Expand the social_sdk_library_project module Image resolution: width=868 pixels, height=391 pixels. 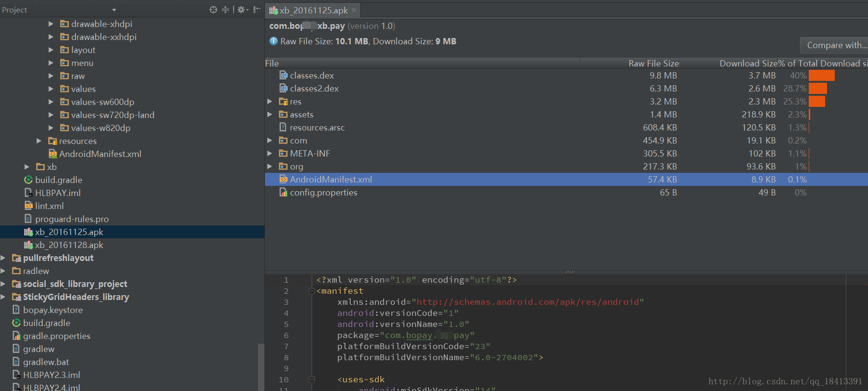[3, 284]
